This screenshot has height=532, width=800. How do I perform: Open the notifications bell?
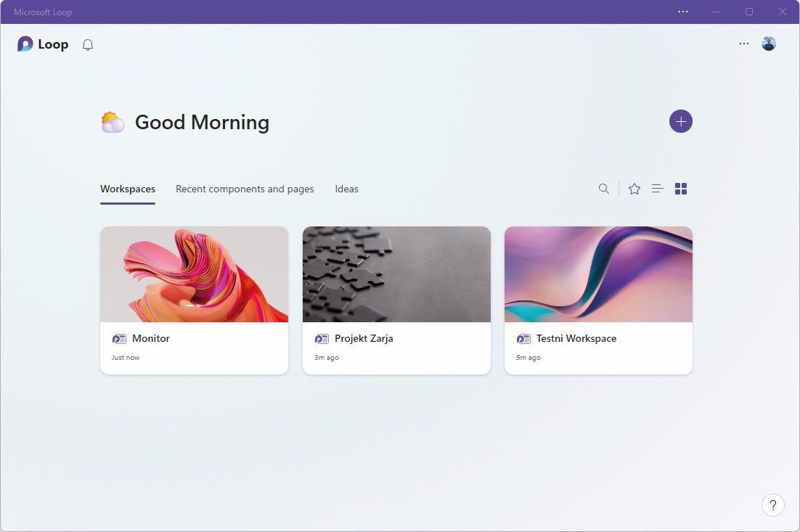88,45
